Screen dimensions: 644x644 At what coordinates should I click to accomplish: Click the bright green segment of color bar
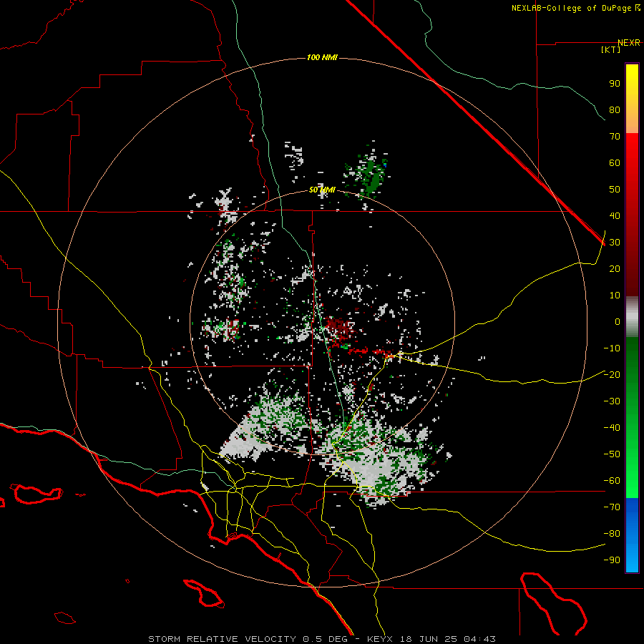pos(632,418)
